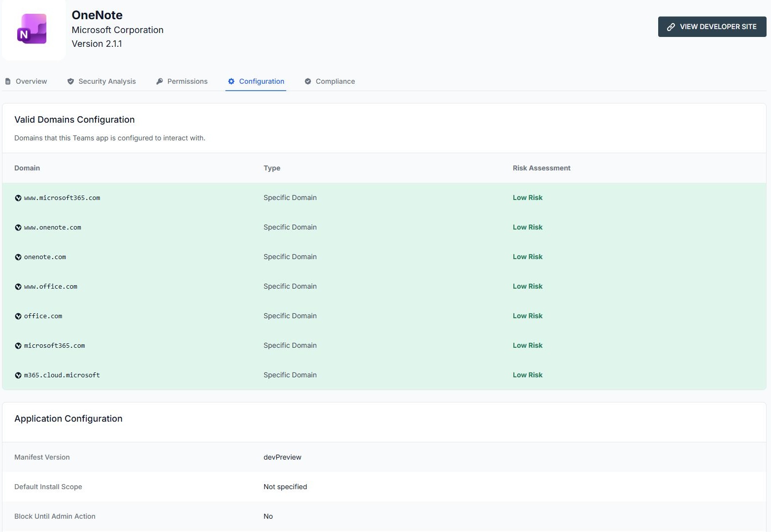Click the Risk Assessment column header
Viewport: 771px width, 532px height.
pos(541,168)
